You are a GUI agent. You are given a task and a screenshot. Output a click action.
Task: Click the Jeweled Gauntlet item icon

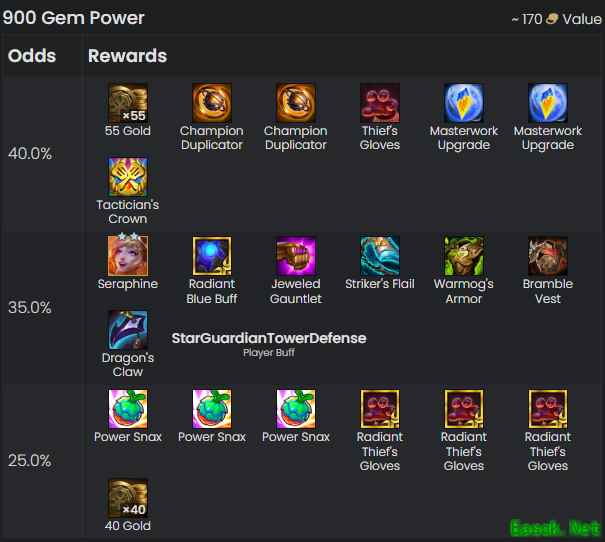click(x=296, y=256)
